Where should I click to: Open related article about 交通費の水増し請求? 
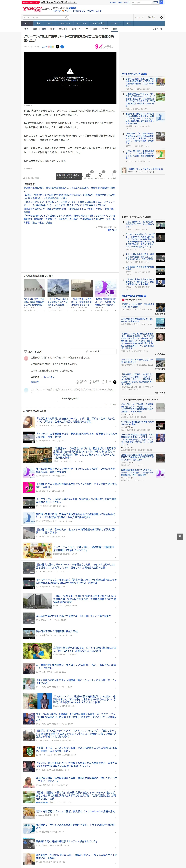point(69,189)
